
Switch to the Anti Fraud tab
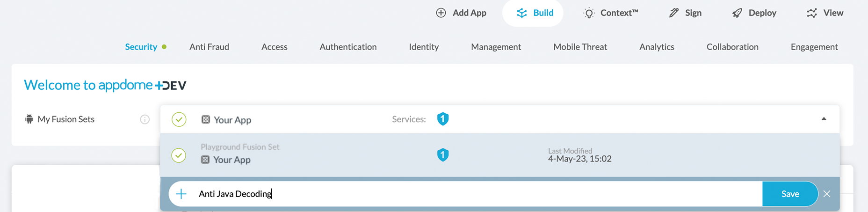coord(209,47)
